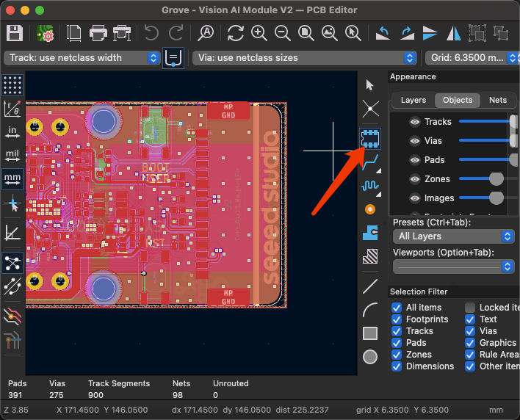
Task: Switch units to millimeters
Action: click(12, 179)
